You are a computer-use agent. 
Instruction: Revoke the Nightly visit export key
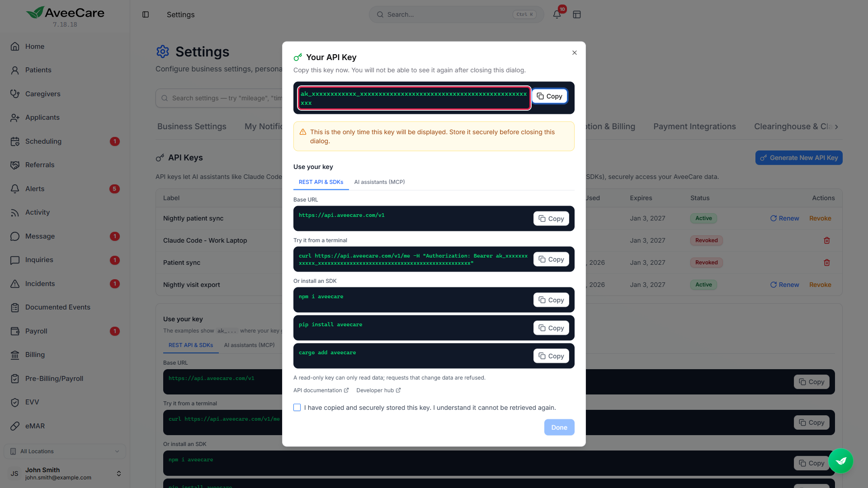point(820,285)
